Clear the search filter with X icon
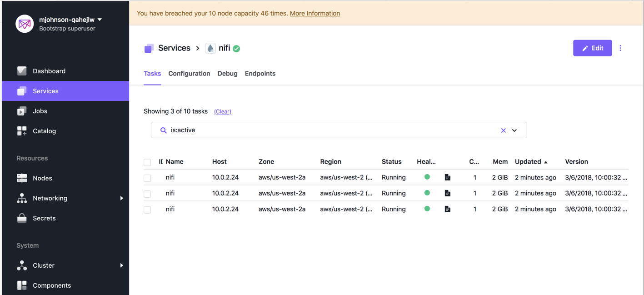Image resolution: width=644 pixels, height=295 pixels. 503,130
